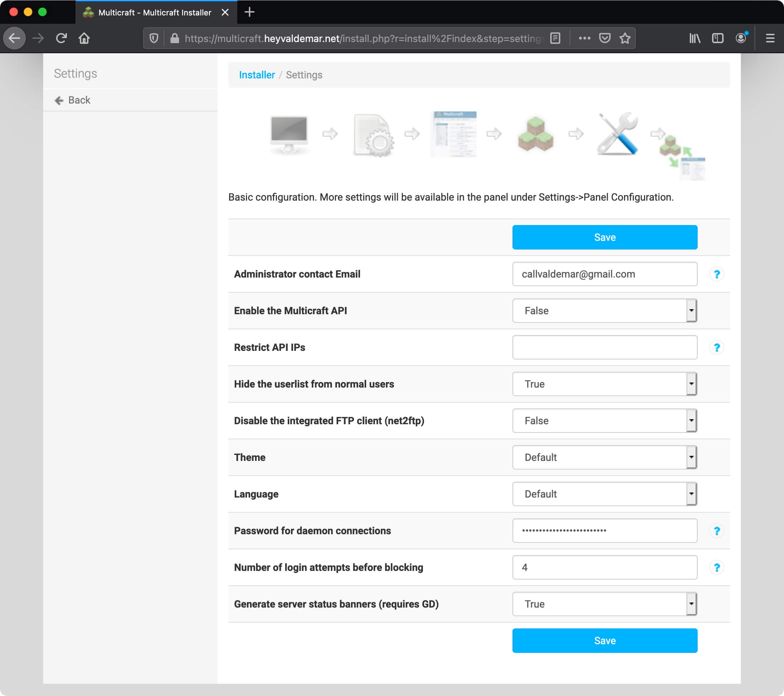Click the Settings breadcrumb text

point(304,75)
